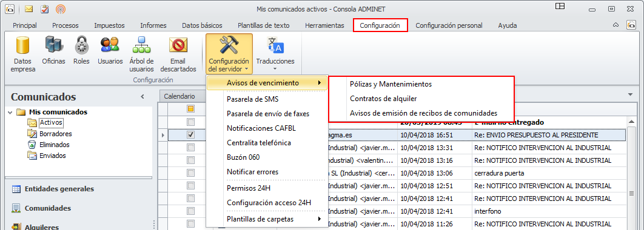
Task: Open the Avisos de vencimiento submenu
Action: 267,83
